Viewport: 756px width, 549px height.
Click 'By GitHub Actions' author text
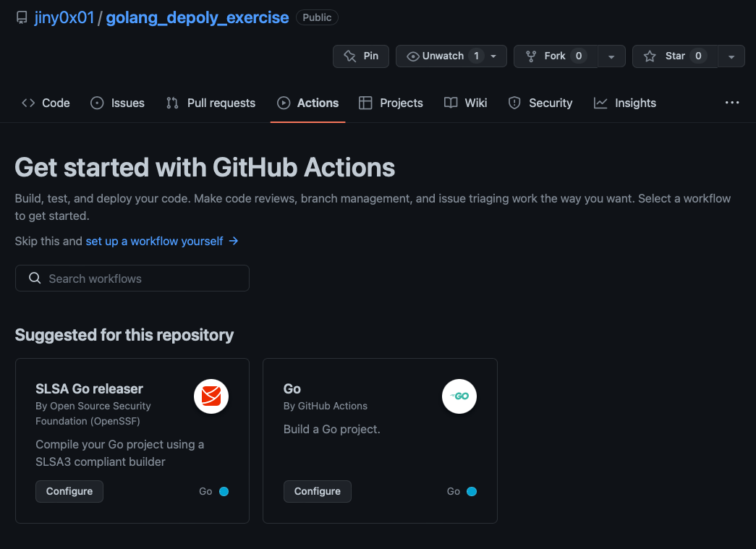tap(326, 406)
